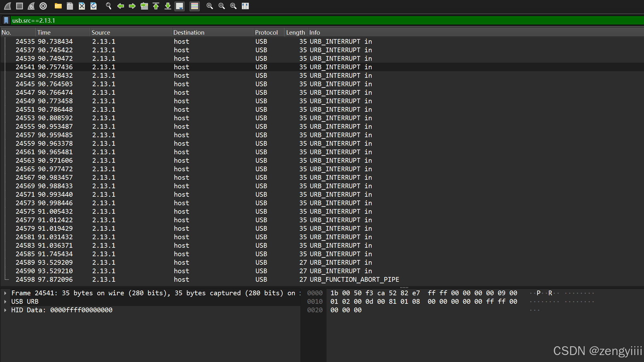
Task: Zoom out using the magnifier with minus
Action: (221, 6)
